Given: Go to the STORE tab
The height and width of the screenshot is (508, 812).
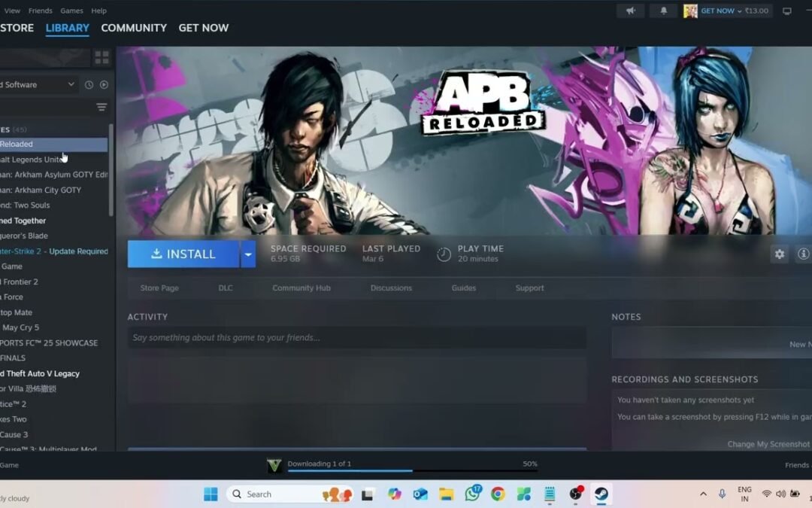Looking at the screenshot, I should click(17, 28).
